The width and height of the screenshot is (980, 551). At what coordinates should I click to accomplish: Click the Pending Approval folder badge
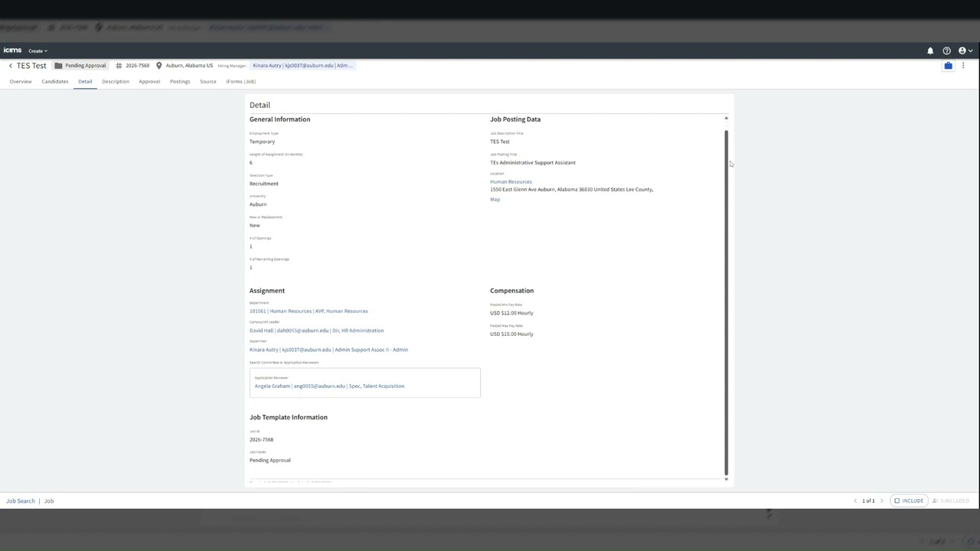pos(80,66)
